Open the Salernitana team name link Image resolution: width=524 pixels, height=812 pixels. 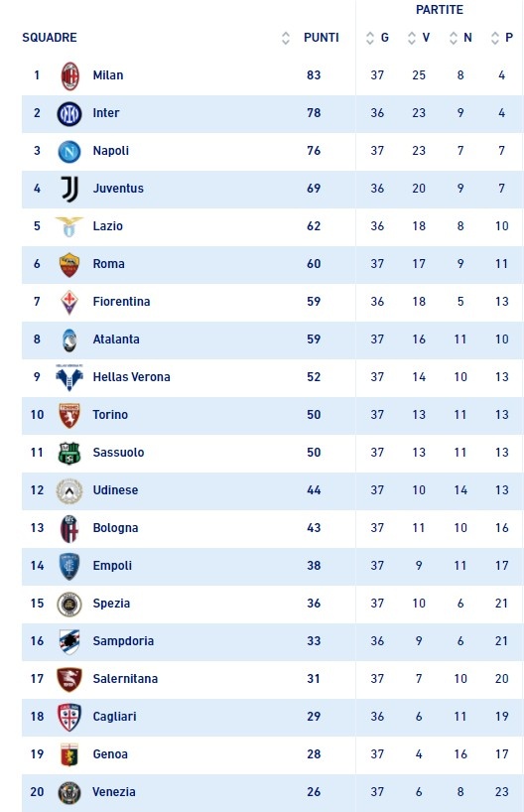pyautogui.click(x=125, y=679)
